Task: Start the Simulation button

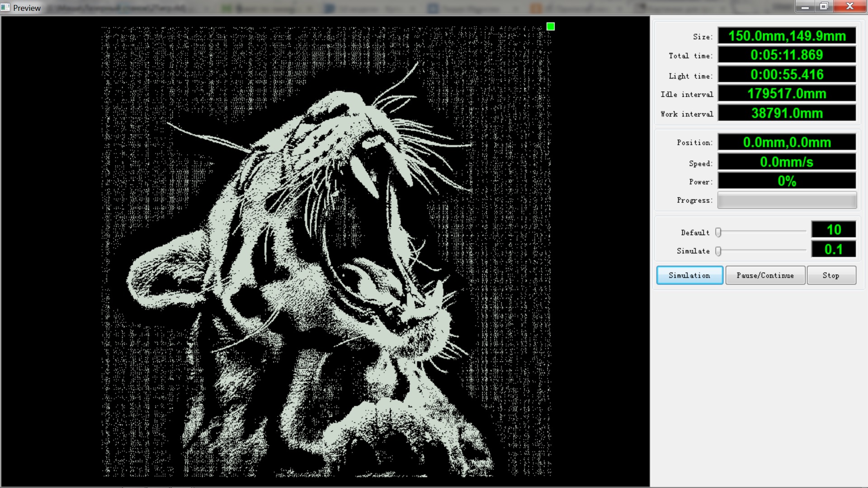Action: (x=689, y=275)
